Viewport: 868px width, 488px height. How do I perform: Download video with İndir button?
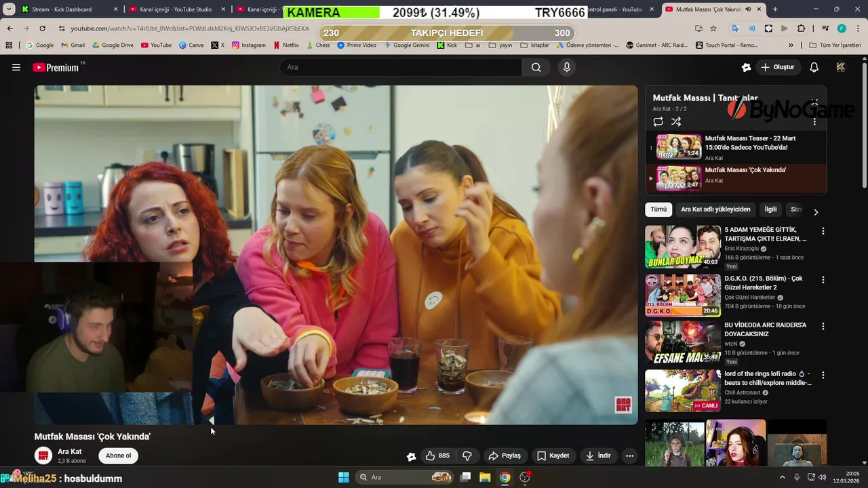(599, 456)
